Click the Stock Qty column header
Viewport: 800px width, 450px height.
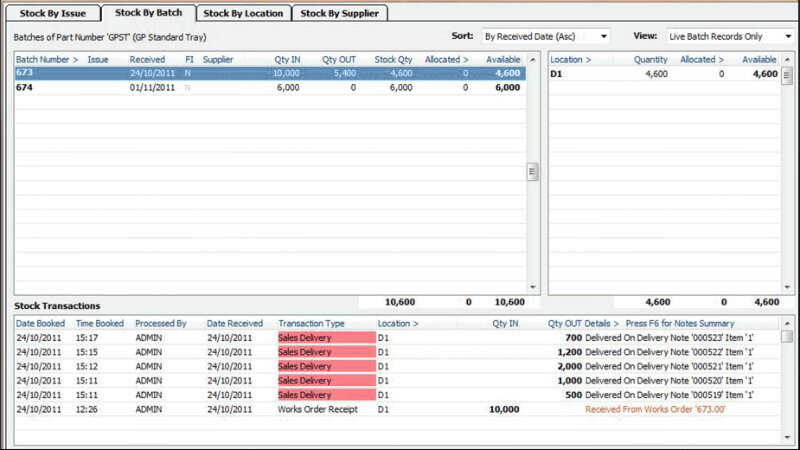392,60
